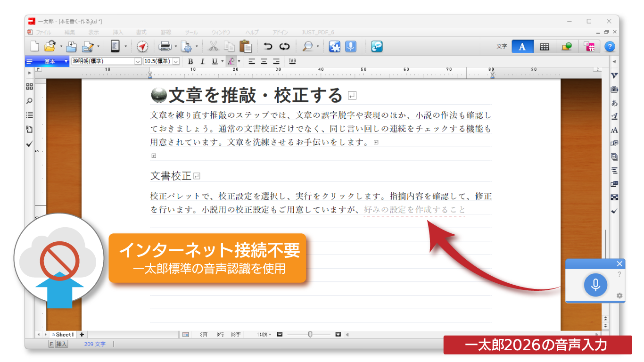Expand the font size 10.5(標準) dropdown
The image size is (644, 362).
coord(176,61)
